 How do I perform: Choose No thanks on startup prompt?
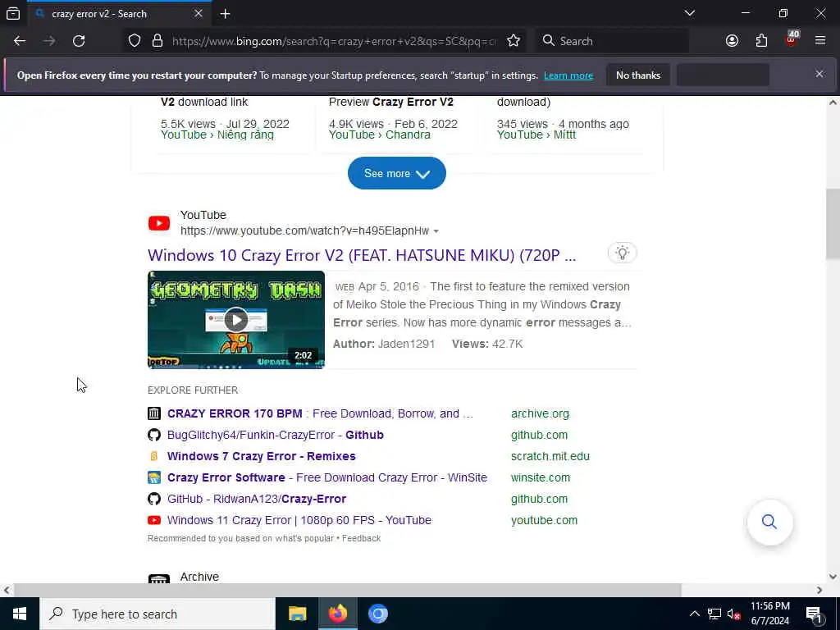638,75
